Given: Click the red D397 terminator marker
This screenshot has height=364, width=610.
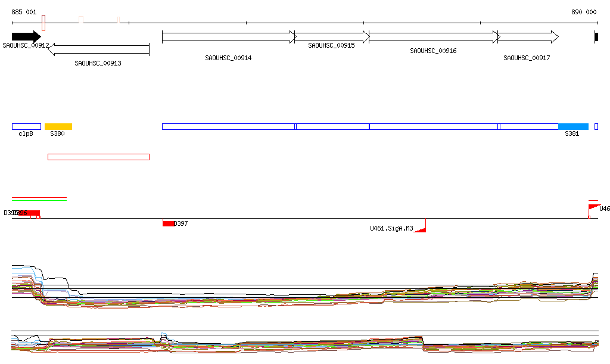Looking at the screenshot, I should [169, 223].
